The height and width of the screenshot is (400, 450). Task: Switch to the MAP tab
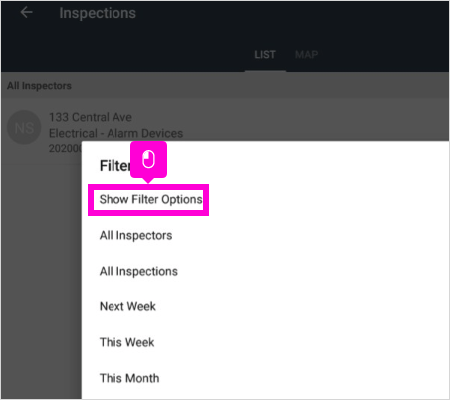[306, 55]
